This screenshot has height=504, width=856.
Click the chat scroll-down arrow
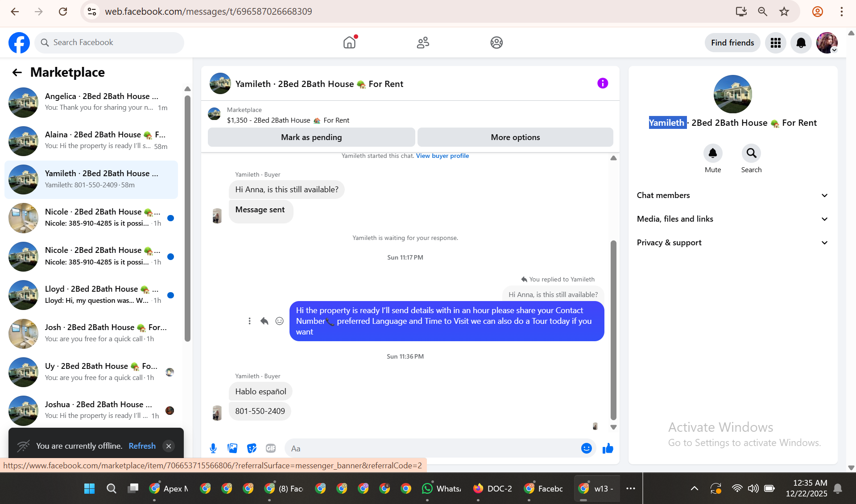point(613,427)
